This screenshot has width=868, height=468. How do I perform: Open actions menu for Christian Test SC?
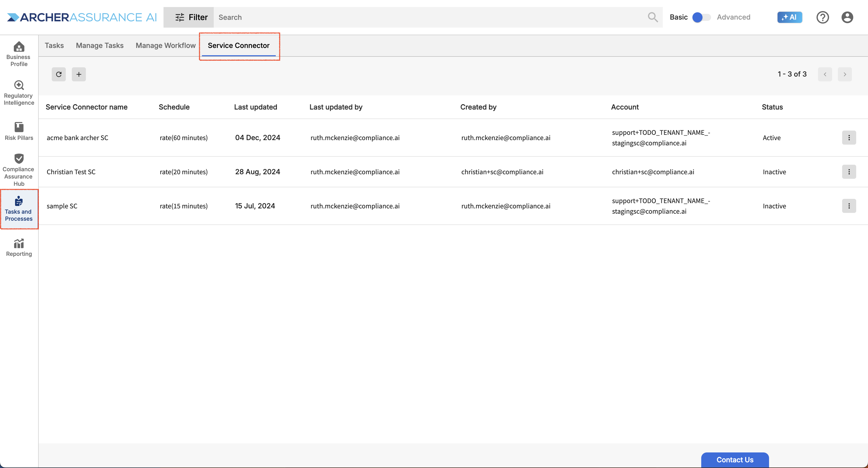pyautogui.click(x=849, y=172)
